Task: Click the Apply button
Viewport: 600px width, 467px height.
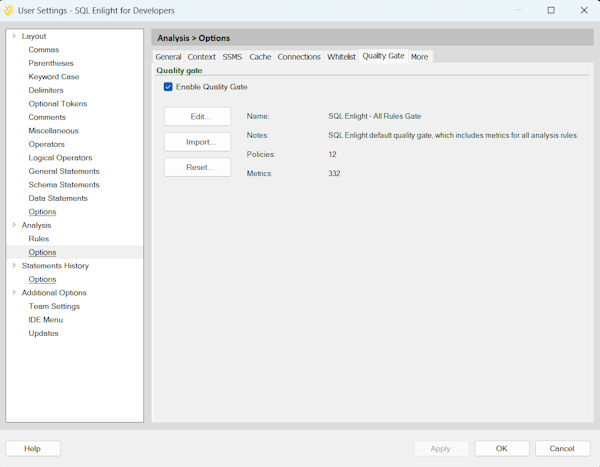Action: tap(441, 449)
